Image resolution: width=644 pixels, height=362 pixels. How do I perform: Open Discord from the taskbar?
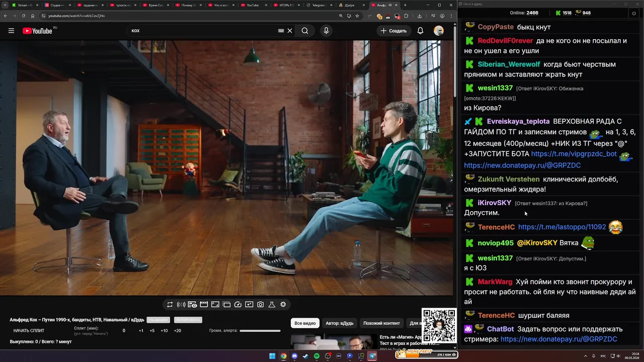(x=294, y=356)
